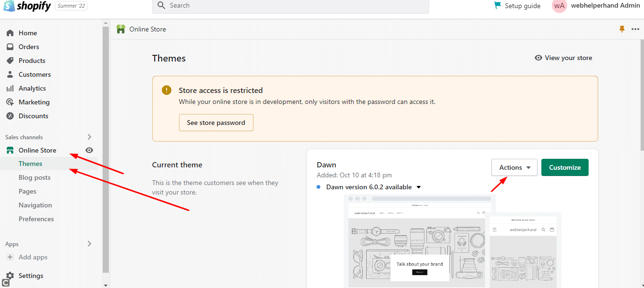Viewport: 644px width, 288px height.
Task: Click the Summer '22 badge
Action: [71, 6]
